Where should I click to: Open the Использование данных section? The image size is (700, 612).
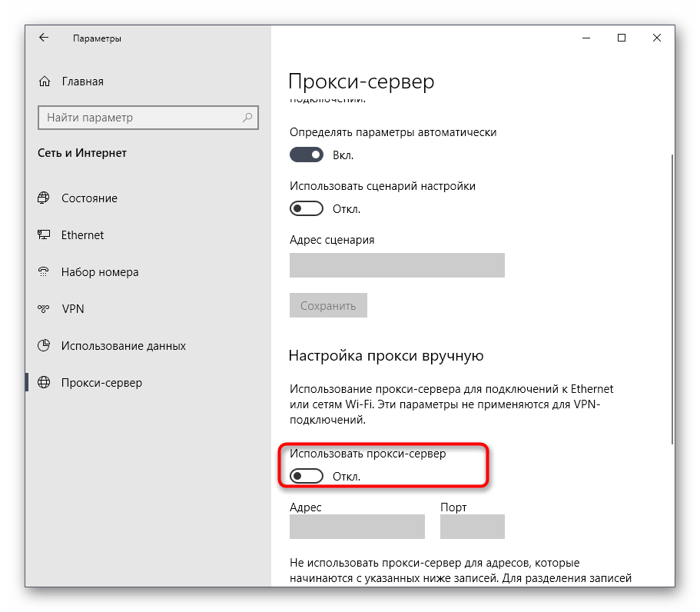pos(123,346)
